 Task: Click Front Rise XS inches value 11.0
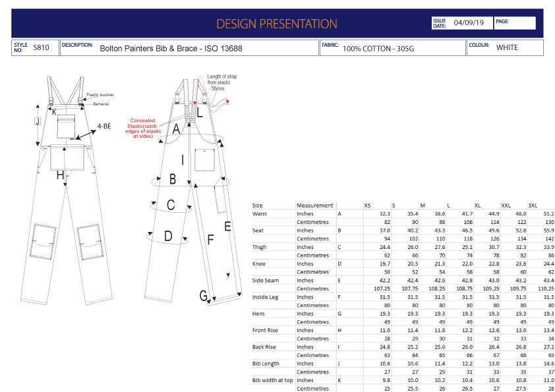coord(385,330)
